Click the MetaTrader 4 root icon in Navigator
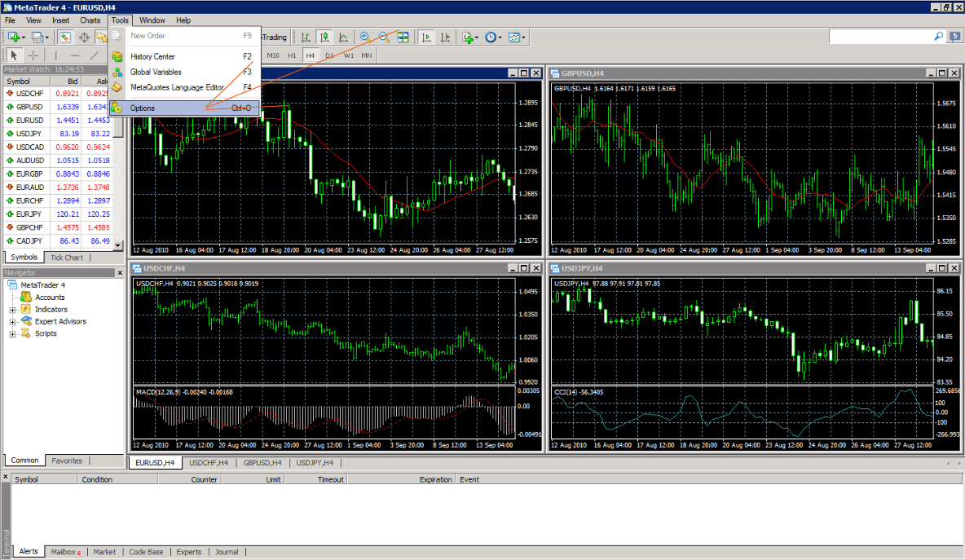 pos(12,285)
